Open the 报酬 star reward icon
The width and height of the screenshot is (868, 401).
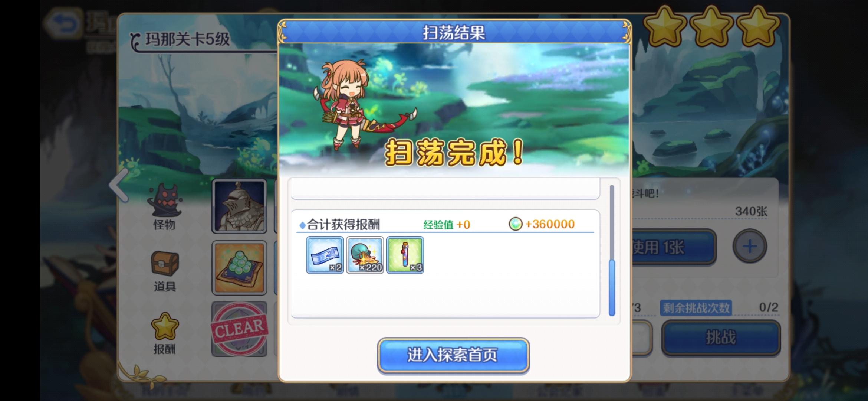tap(165, 326)
